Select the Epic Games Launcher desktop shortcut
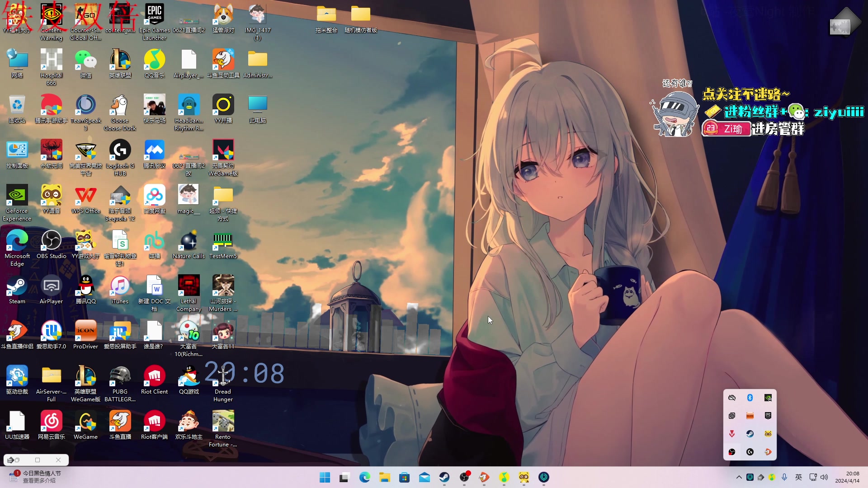868x488 pixels. coord(155,22)
